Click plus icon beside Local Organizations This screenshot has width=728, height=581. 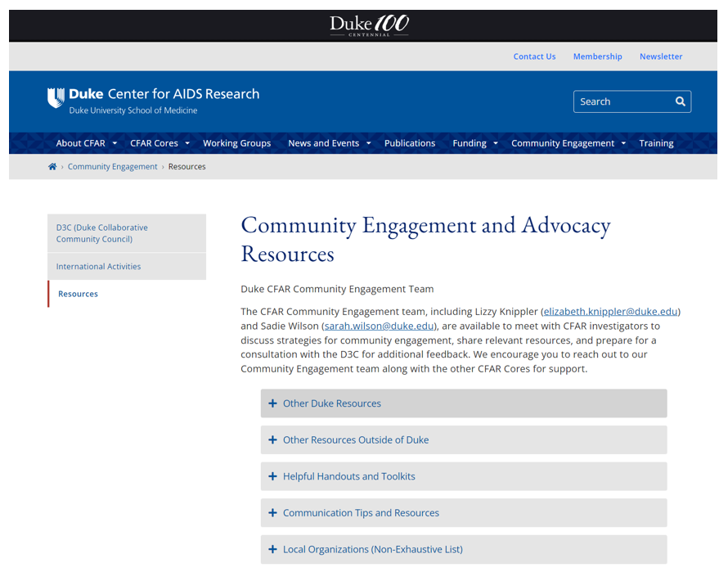(x=272, y=549)
